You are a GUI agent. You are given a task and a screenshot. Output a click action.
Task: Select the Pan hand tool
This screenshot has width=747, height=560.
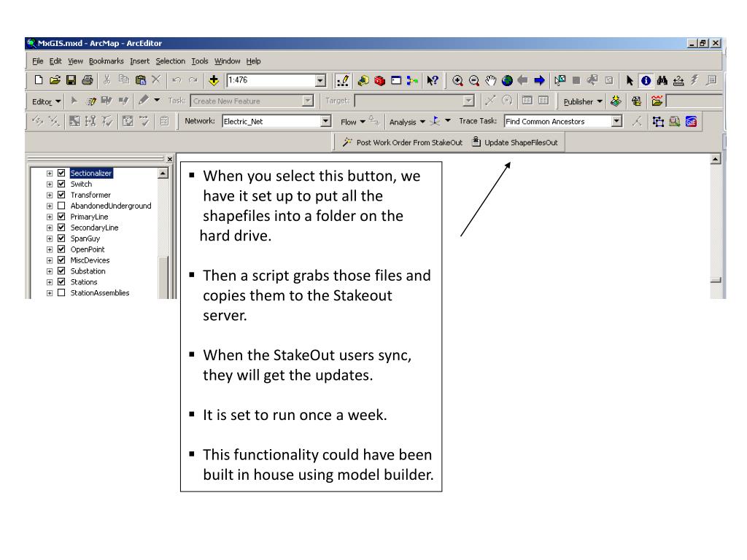pos(490,80)
